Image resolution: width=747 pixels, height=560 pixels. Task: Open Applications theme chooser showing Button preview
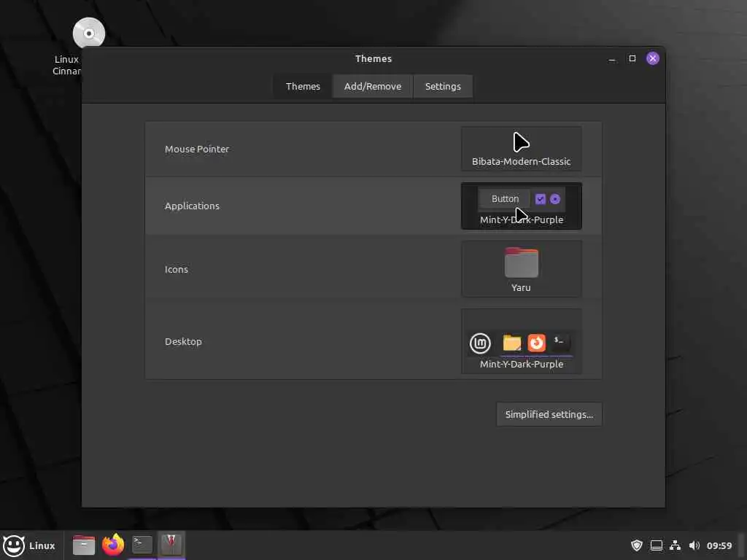(521, 206)
